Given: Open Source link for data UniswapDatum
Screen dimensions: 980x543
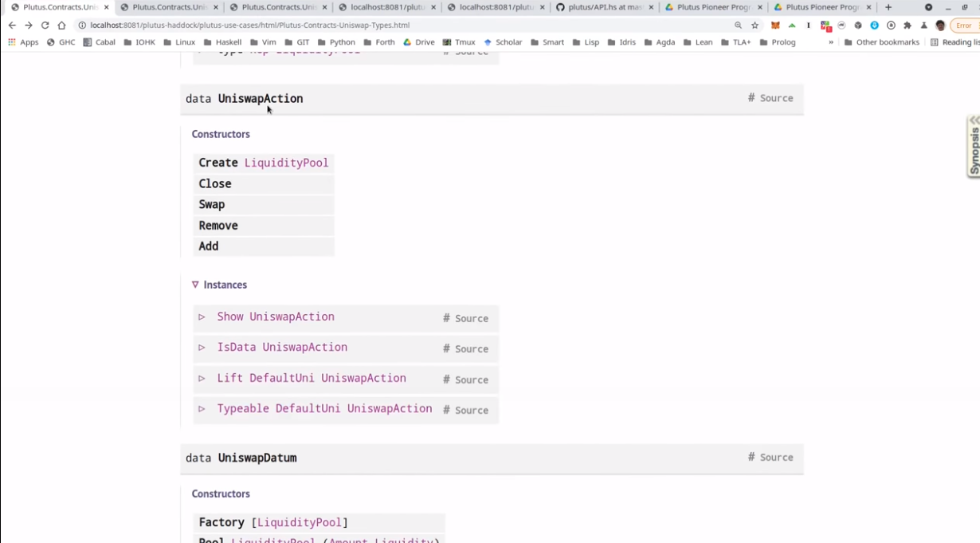Looking at the screenshot, I should pos(776,458).
